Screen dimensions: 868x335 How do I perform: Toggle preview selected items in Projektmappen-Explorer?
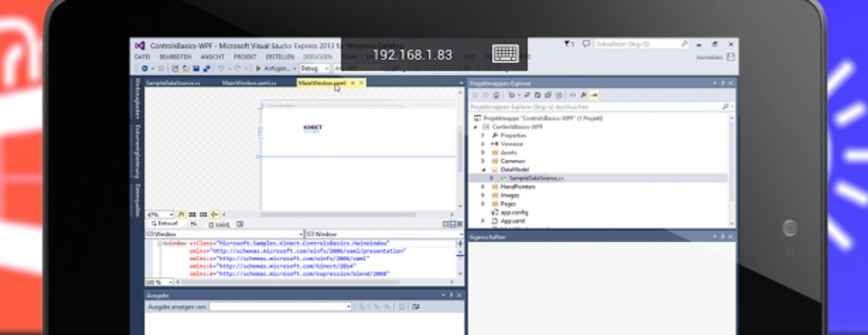(593, 95)
